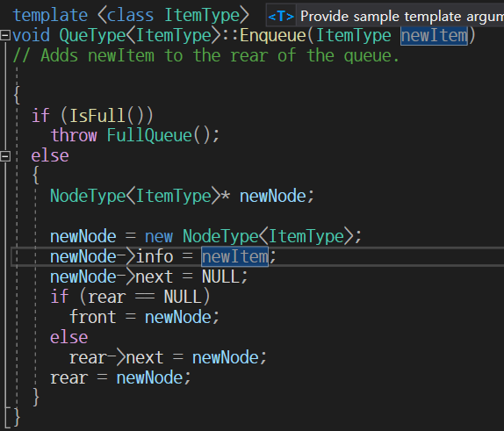
Task: Click 'front' in front = newNode line
Action: [x=92, y=317]
